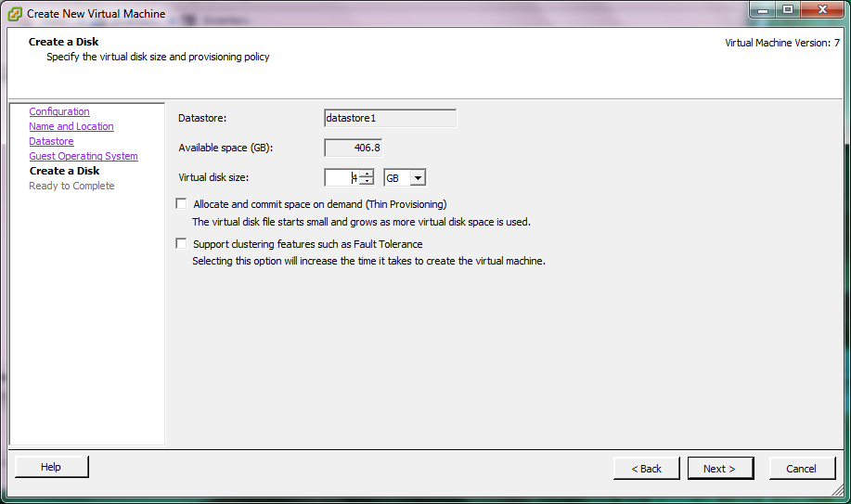Click the Virtual disk size label
The height and width of the screenshot is (504, 851).
click(213, 177)
